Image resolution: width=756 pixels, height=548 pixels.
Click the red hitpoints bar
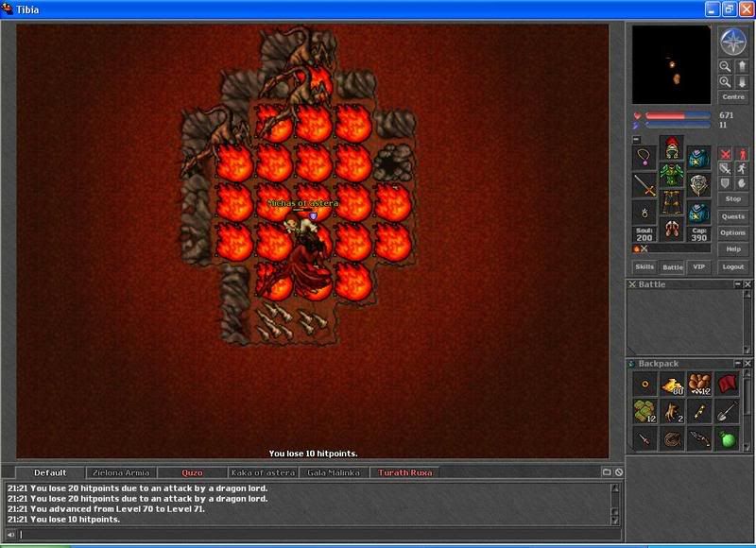[x=678, y=115]
